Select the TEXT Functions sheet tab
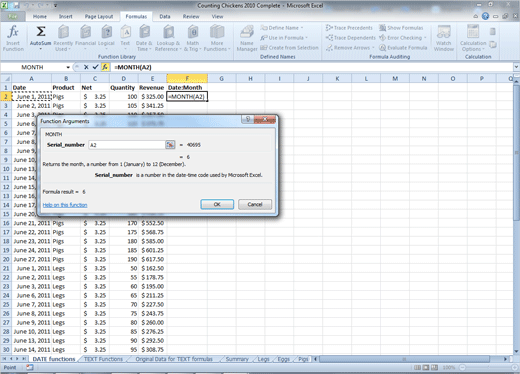The width and height of the screenshot is (520, 374). (103, 359)
